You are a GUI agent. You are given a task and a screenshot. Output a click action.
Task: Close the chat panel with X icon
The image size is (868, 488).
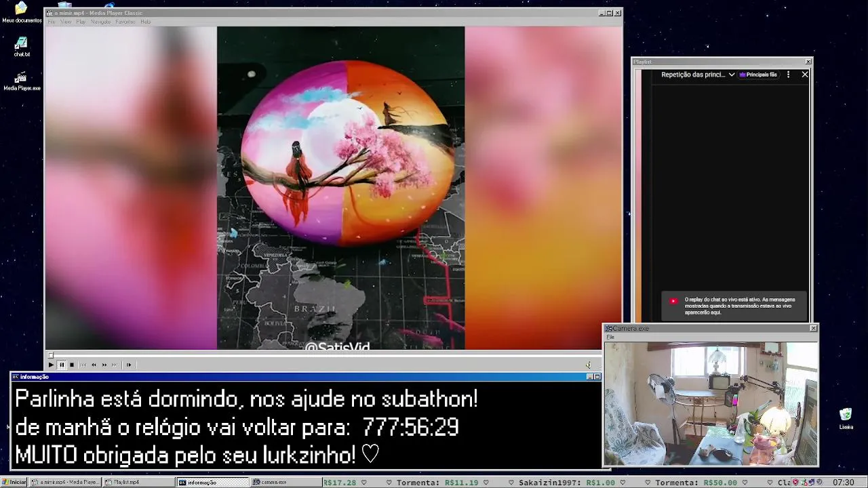(x=805, y=75)
